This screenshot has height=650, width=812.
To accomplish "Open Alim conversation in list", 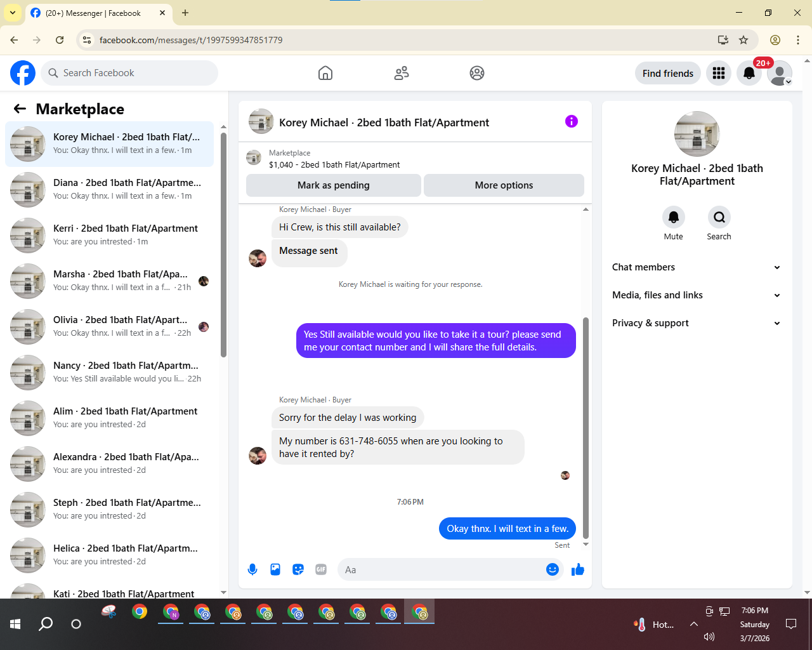I will (x=109, y=418).
